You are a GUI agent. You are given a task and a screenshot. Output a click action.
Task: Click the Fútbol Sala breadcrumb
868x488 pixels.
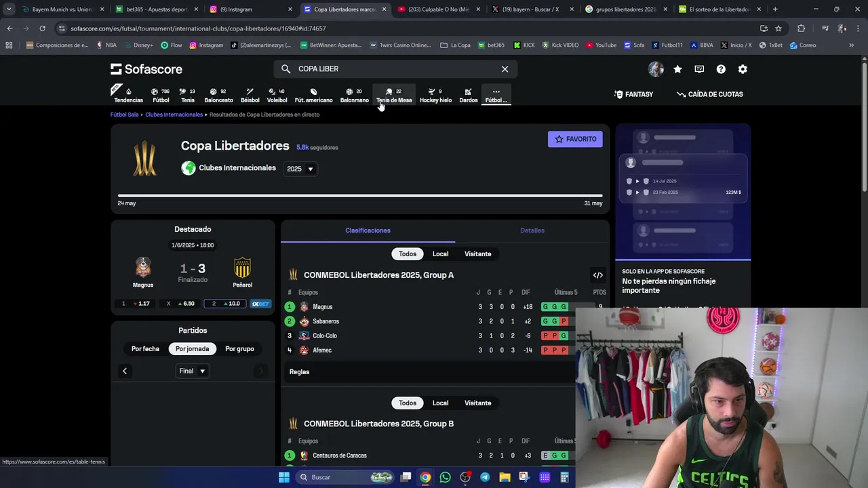click(124, 115)
